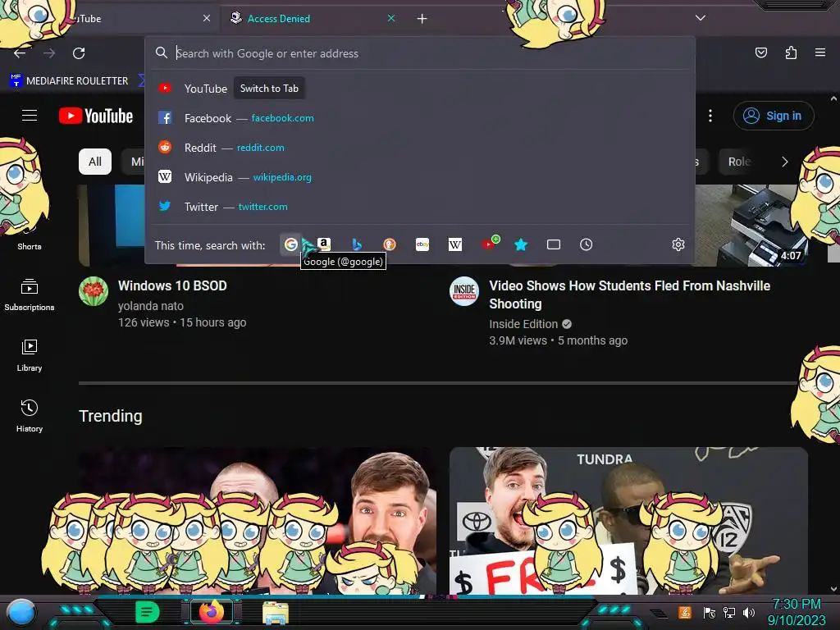
Task: Open YouTube Shorts in sidebar
Action: tap(29, 246)
